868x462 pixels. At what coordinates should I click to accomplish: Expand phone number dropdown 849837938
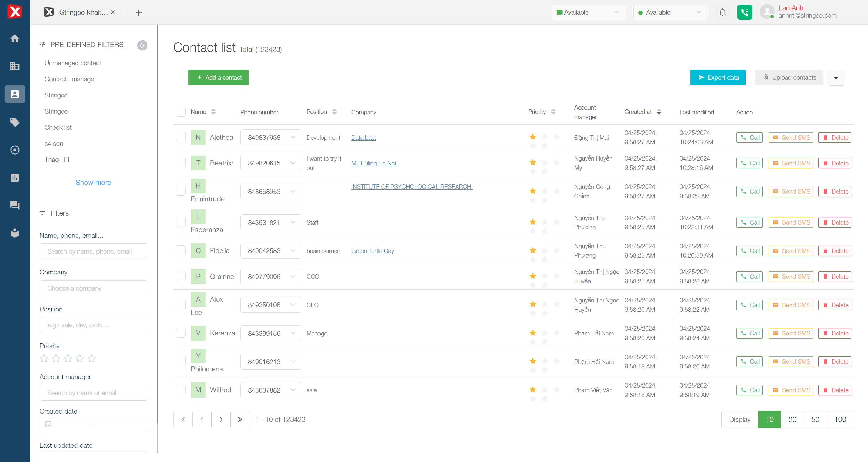[293, 137]
